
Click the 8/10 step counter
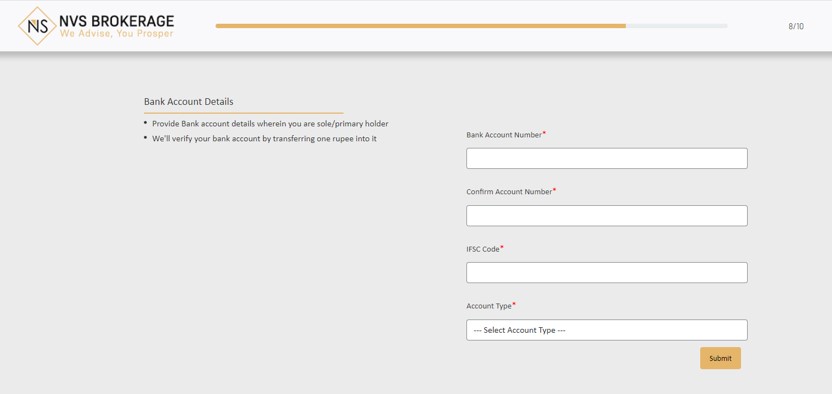pos(796,26)
